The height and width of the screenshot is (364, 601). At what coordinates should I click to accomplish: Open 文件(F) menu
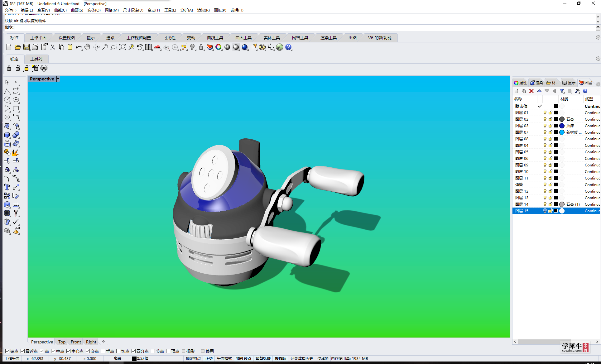tap(10, 10)
